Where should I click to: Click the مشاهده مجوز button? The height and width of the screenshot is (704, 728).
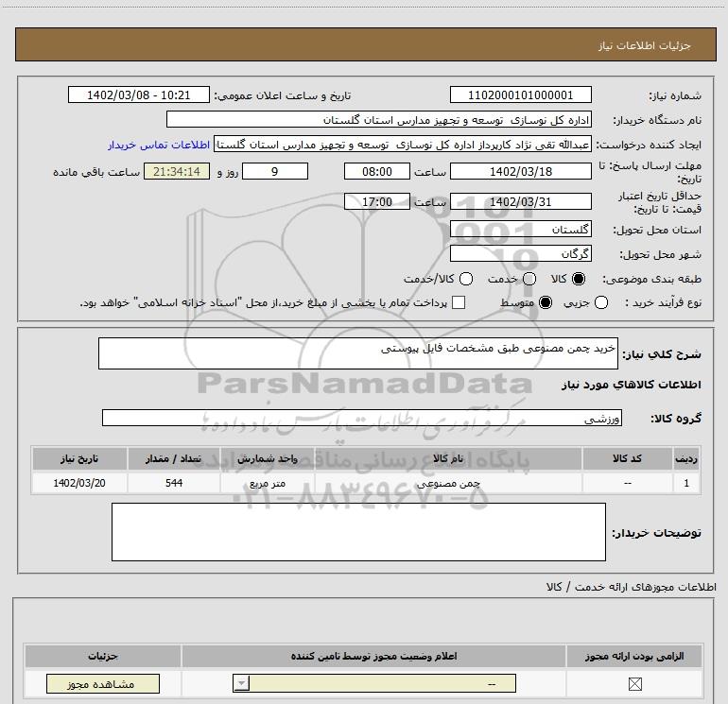tap(103, 683)
